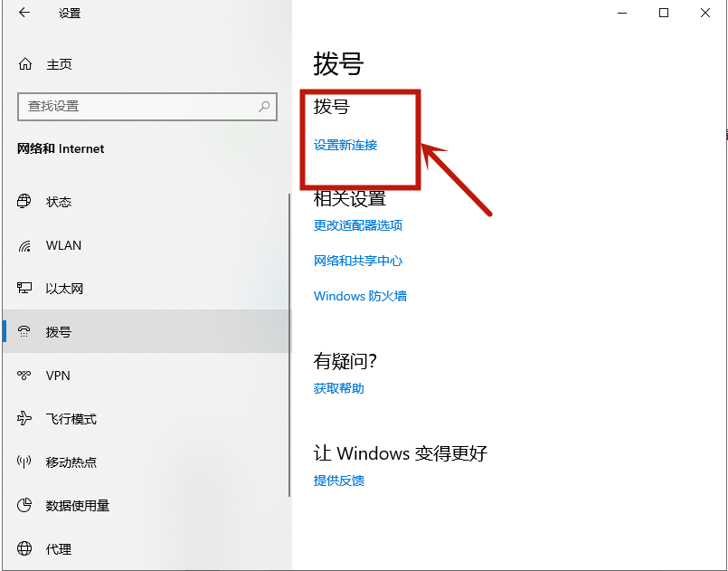
Task: Click the globe icon for 状态
Action: (x=24, y=201)
